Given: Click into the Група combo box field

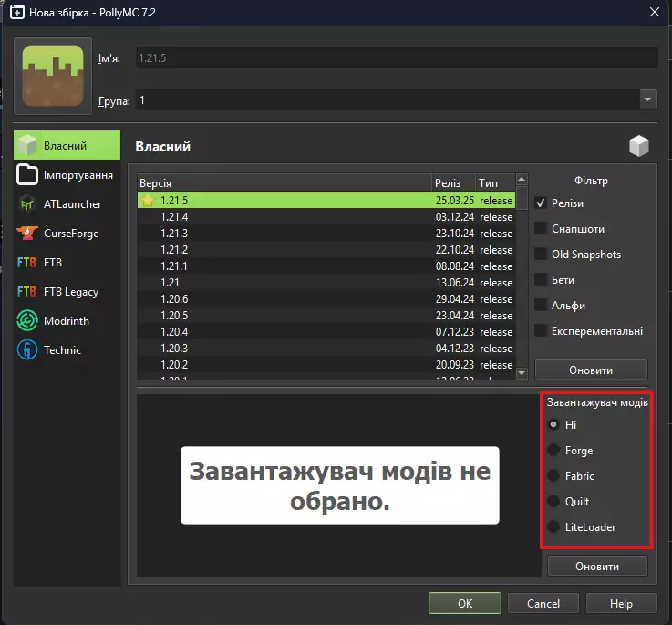Looking at the screenshot, I should click(x=388, y=100).
